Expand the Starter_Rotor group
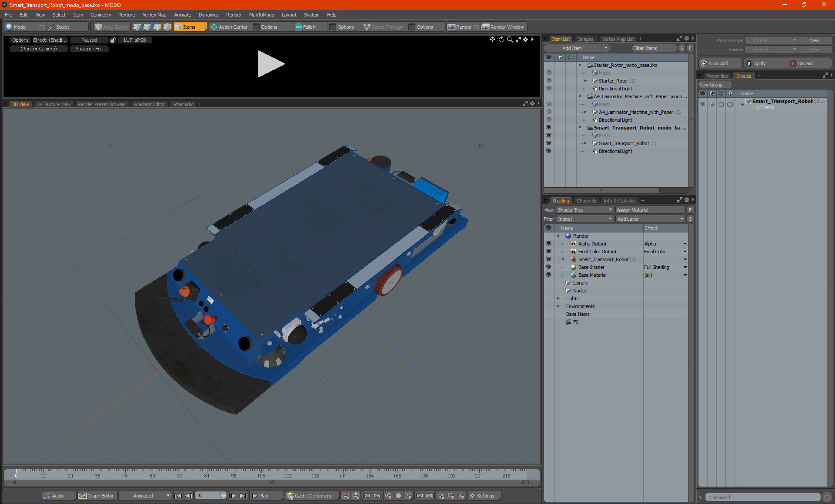The image size is (835, 504). click(585, 81)
